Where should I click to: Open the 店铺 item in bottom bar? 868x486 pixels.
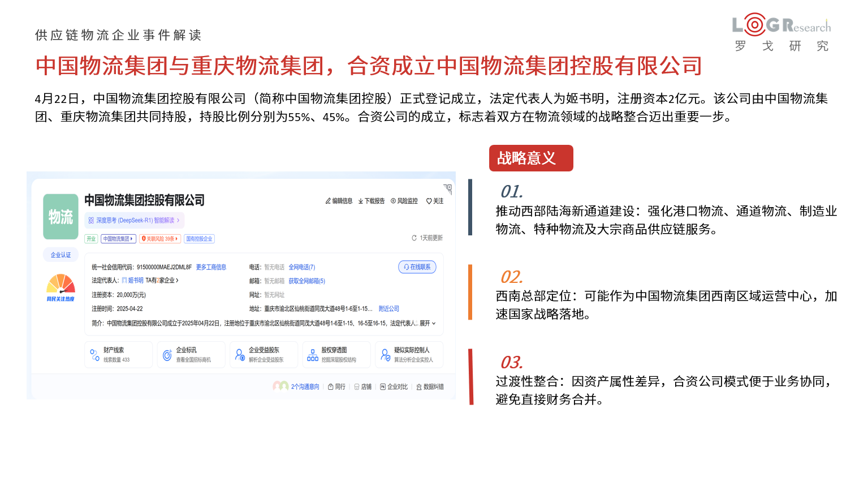tap(363, 387)
